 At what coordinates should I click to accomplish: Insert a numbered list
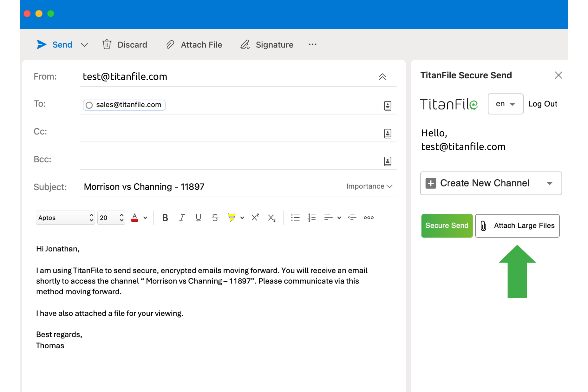(x=312, y=218)
